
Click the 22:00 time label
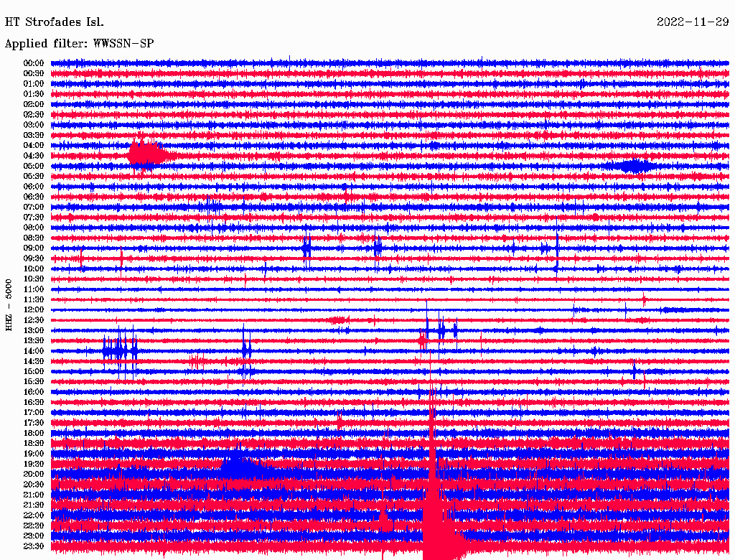coord(34,515)
